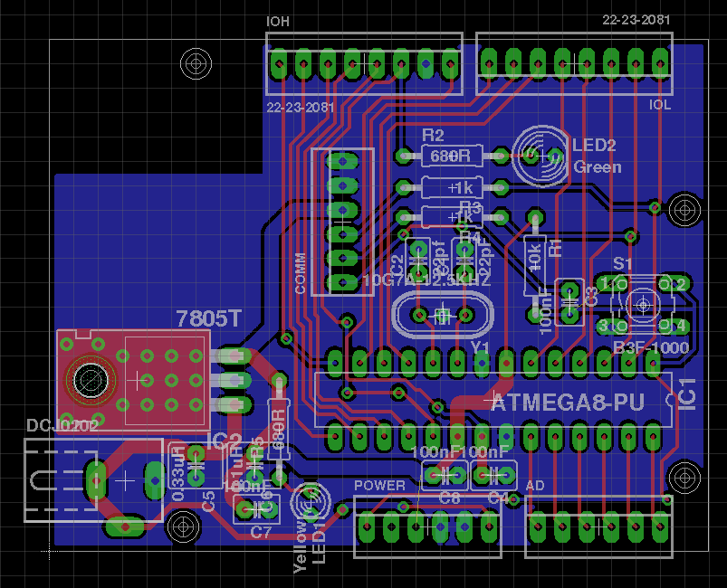This screenshot has width=727, height=588.
Task: Click the IOL 22-23-2081 header
Action: (575, 63)
